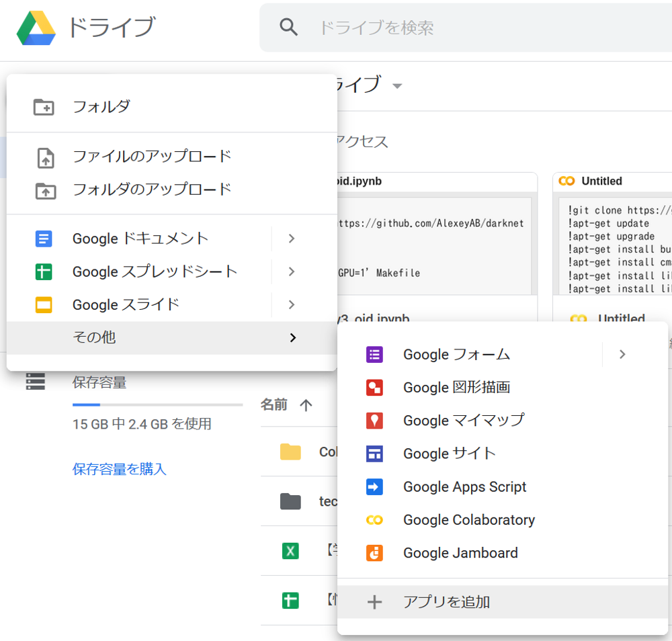Toggle sort direction arrow next to 名前

coord(306,405)
